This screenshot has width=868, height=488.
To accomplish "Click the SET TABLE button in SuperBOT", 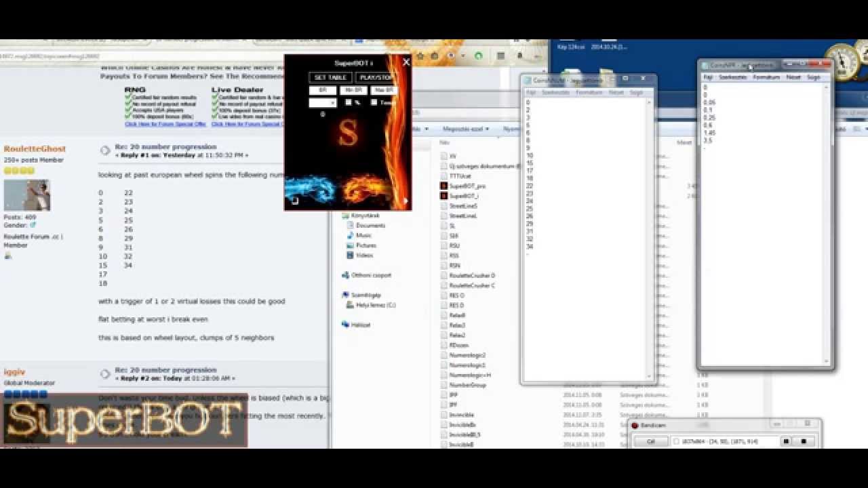I will coord(330,78).
